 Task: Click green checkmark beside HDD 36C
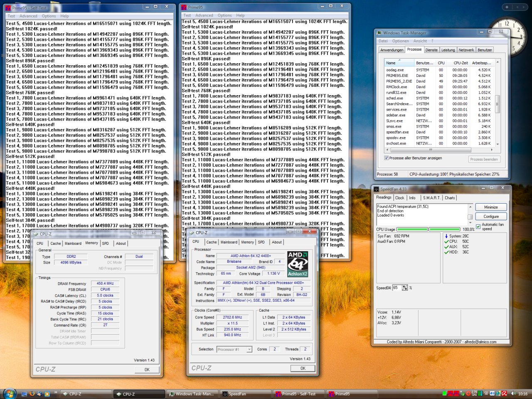(446, 252)
